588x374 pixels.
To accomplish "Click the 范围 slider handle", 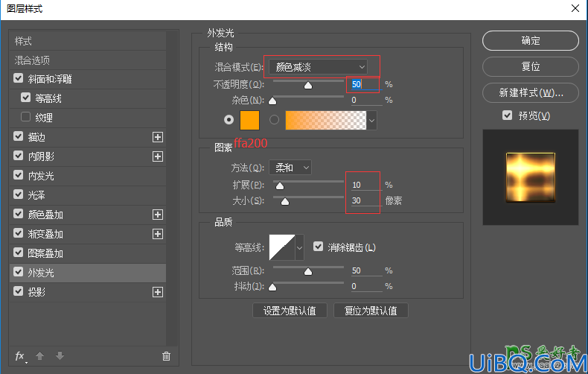I will pyautogui.click(x=308, y=271).
